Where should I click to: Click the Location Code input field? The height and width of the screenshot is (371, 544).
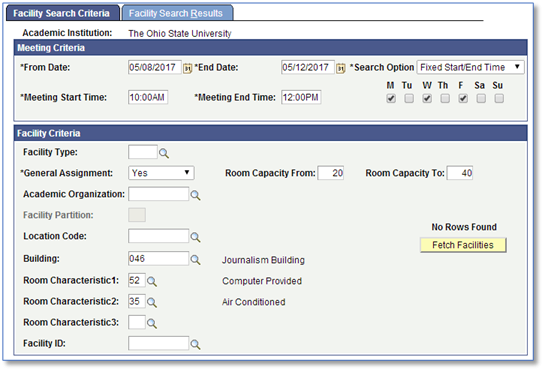(x=159, y=236)
